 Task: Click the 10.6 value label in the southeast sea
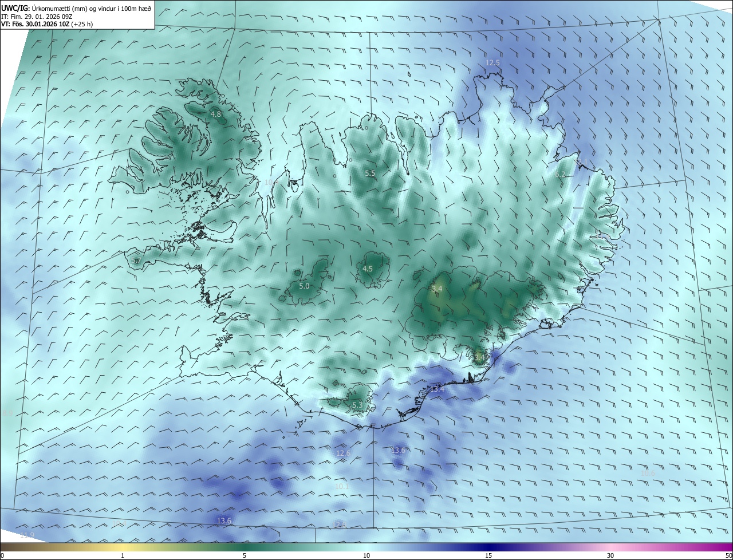tap(648, 474)
